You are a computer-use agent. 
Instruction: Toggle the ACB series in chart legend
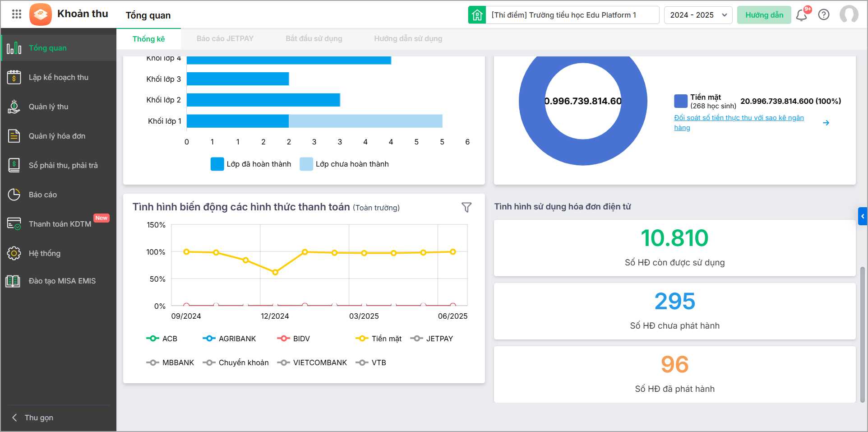(x=162, y=339)
